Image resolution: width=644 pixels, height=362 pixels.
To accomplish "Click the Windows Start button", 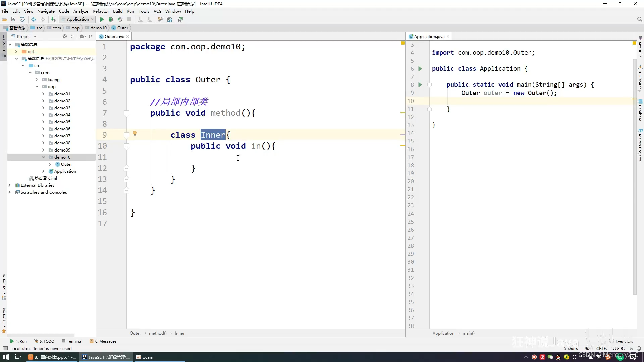I will pos(6,357).
